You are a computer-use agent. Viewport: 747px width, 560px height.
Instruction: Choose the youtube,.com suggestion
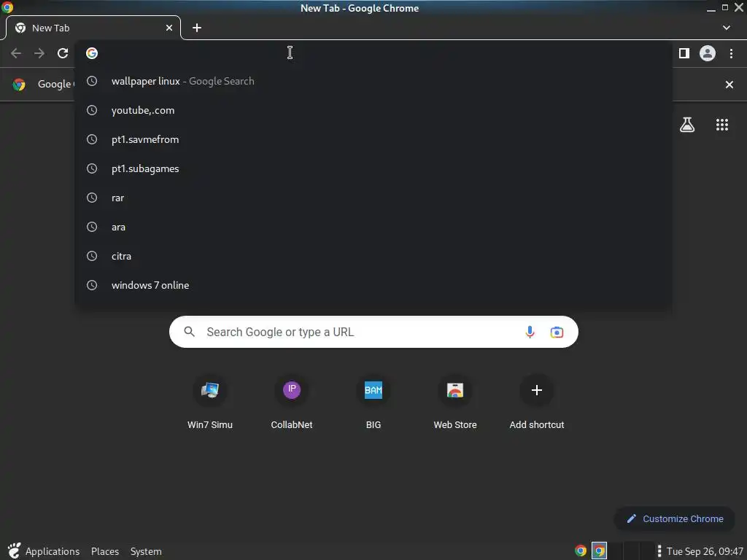pos(373,111)
